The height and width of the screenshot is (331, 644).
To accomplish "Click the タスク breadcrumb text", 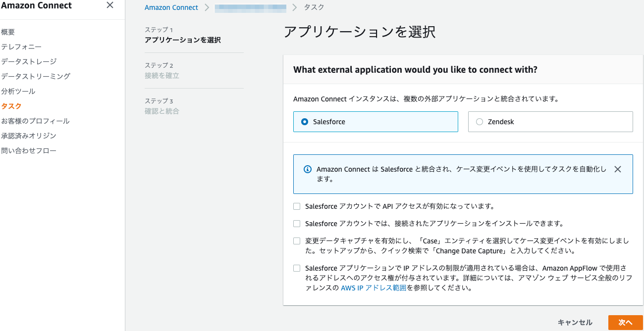I will (x=314, y=7).
